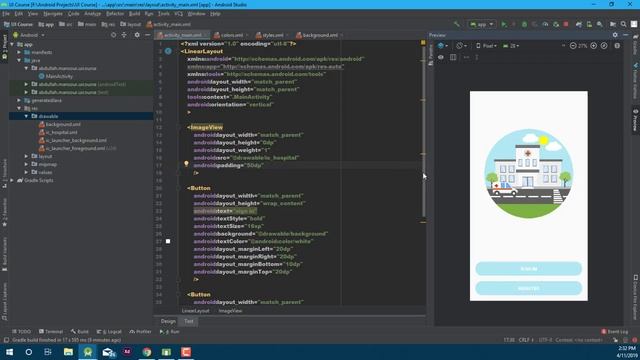The height and width of the screenshot is (360, 640).
Task: Switch to the Design tab below editor
Action: click(168, 321)
